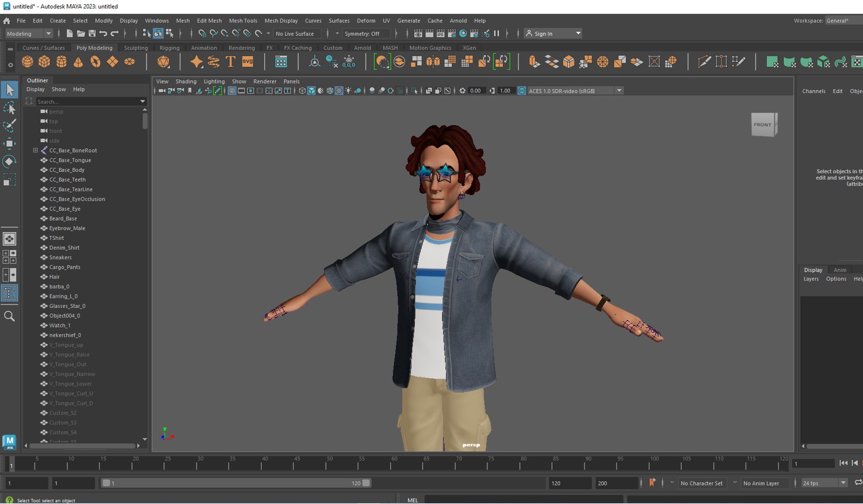Open the Modeling menu set dropdown
863x504 pixels.
(29, 34)
